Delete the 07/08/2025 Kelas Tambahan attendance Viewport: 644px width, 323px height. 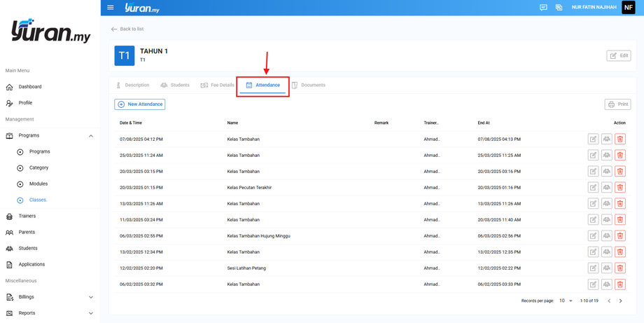tap(619, 139)
